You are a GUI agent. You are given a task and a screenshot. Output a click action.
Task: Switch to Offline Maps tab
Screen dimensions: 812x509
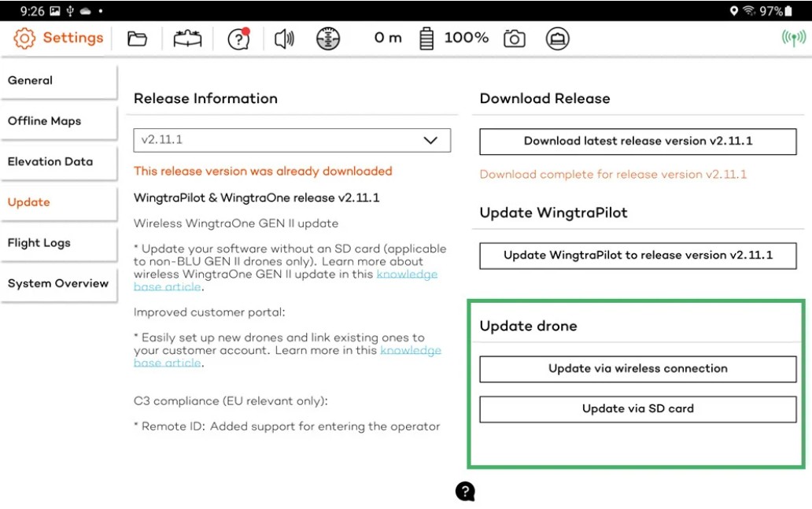58,121
